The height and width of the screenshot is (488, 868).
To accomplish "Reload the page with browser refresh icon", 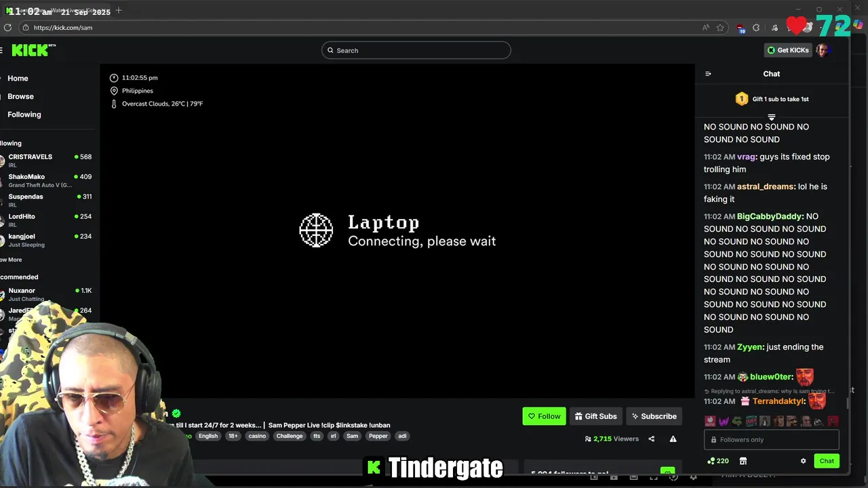I will pos(7,28).
